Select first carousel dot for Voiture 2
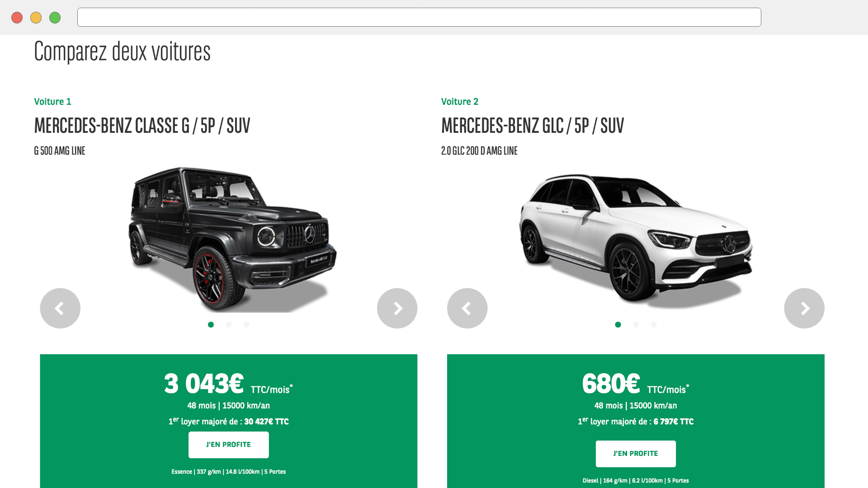 (618, 324)
